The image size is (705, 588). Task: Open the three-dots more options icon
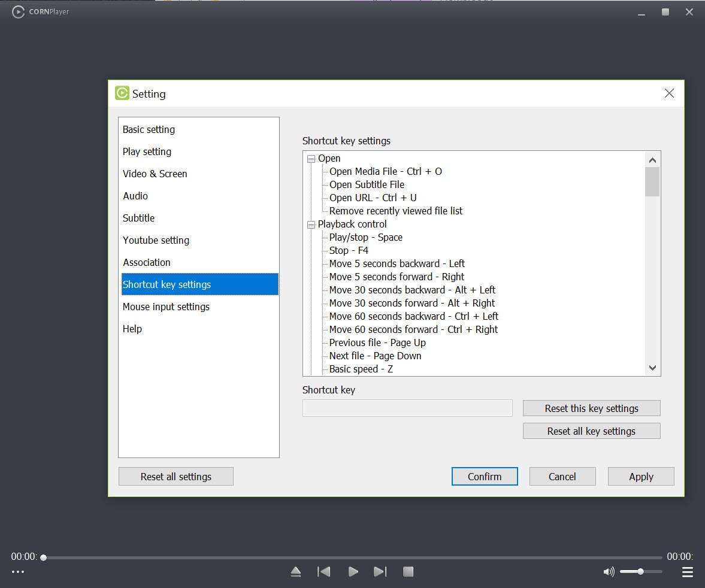[x=18, y=572]
